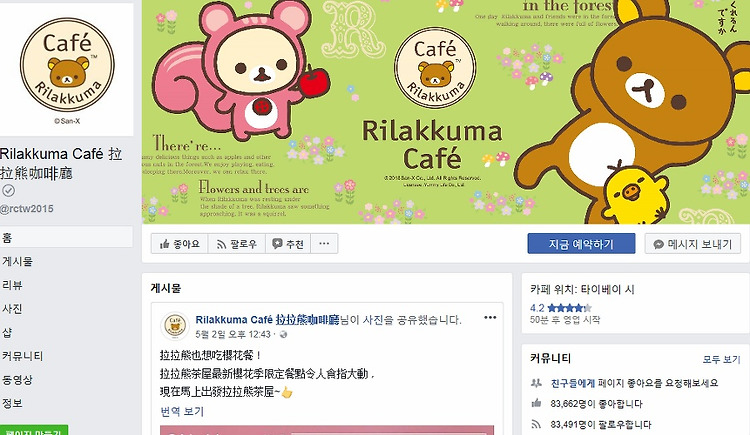
Task: Open 커뮤니티 from the sidebar
Action: 22,356
